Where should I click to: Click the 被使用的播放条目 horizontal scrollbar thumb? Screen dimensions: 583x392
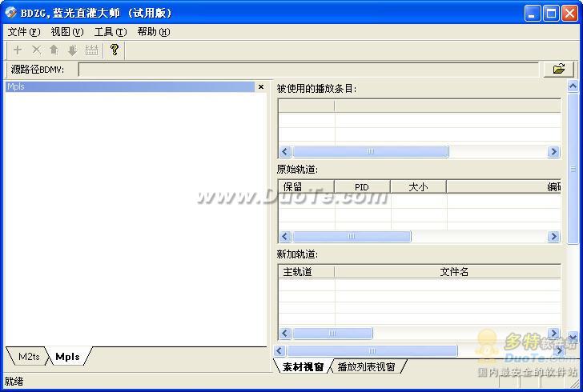(x=370, y=151)
